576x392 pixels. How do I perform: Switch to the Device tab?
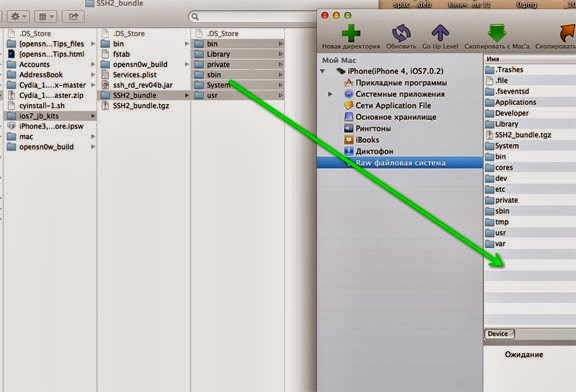coord(498,334)
